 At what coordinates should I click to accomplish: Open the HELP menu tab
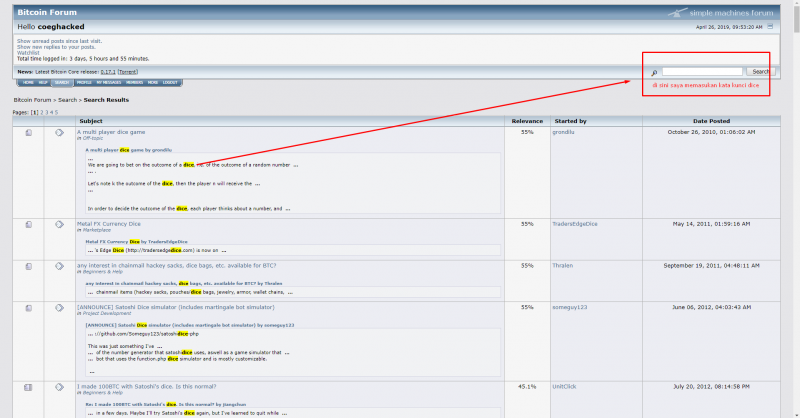pyautogui.click(x=43, y=83)
